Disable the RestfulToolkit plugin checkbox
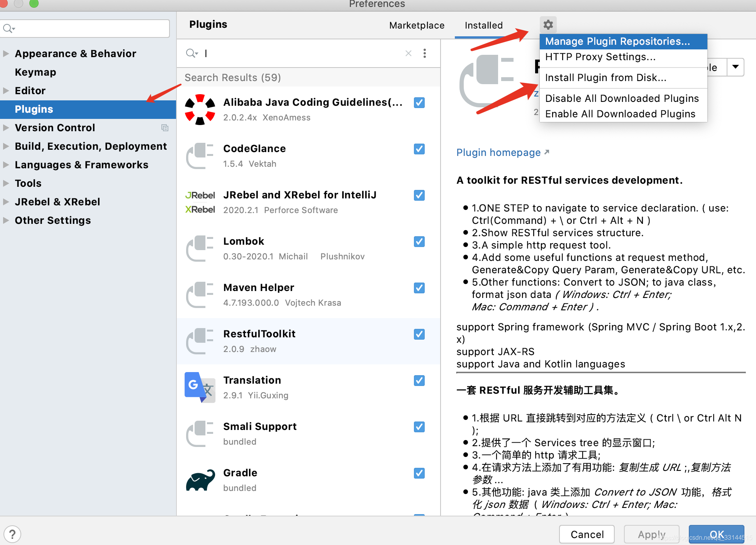The image size is (756, 545). click(x=419, y=334)
